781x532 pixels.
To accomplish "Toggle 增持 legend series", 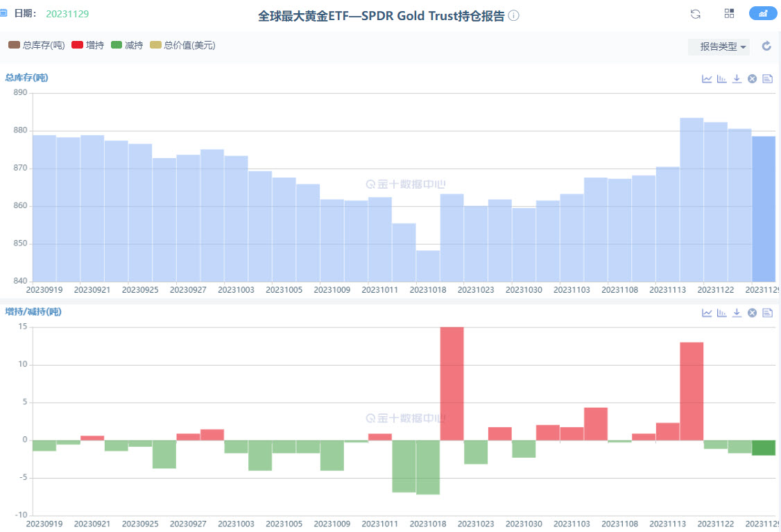I will pyautogui.click(x=87, y=45).
